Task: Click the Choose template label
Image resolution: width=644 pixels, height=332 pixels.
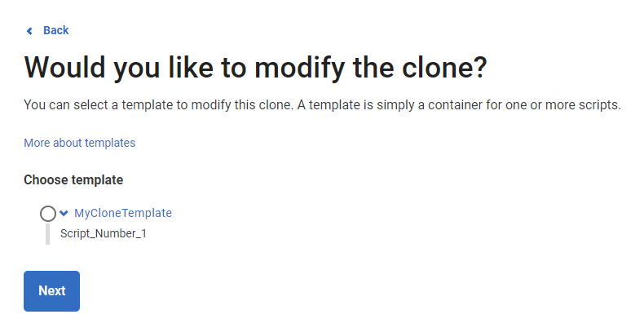Action: tap(73, 179)
